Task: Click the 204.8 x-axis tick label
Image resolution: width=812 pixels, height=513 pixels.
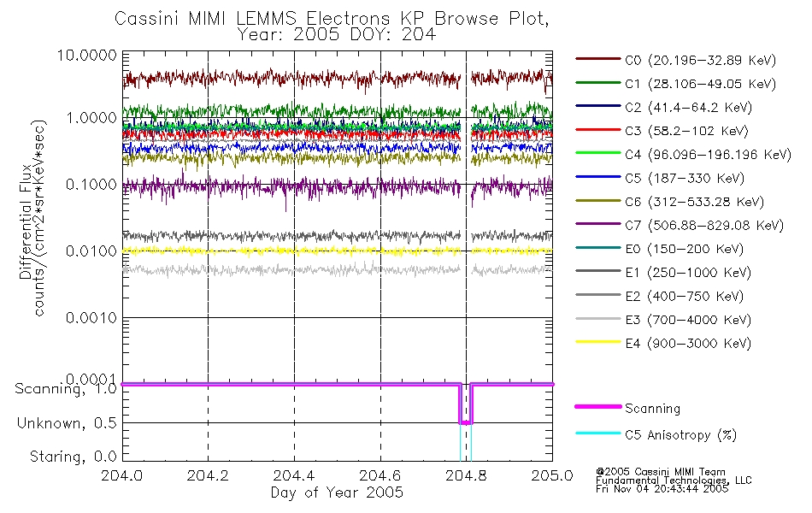Action: click(466, 475)
